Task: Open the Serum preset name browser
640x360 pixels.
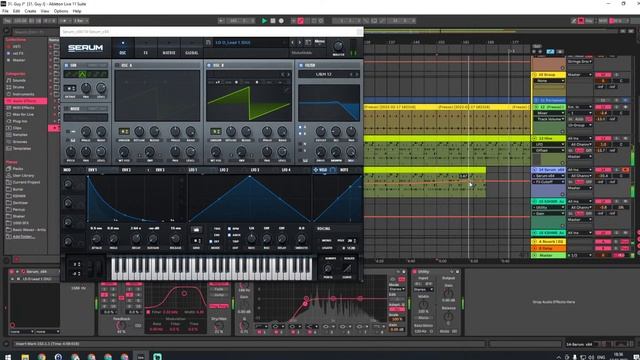Action: click(x=250, y=42)
